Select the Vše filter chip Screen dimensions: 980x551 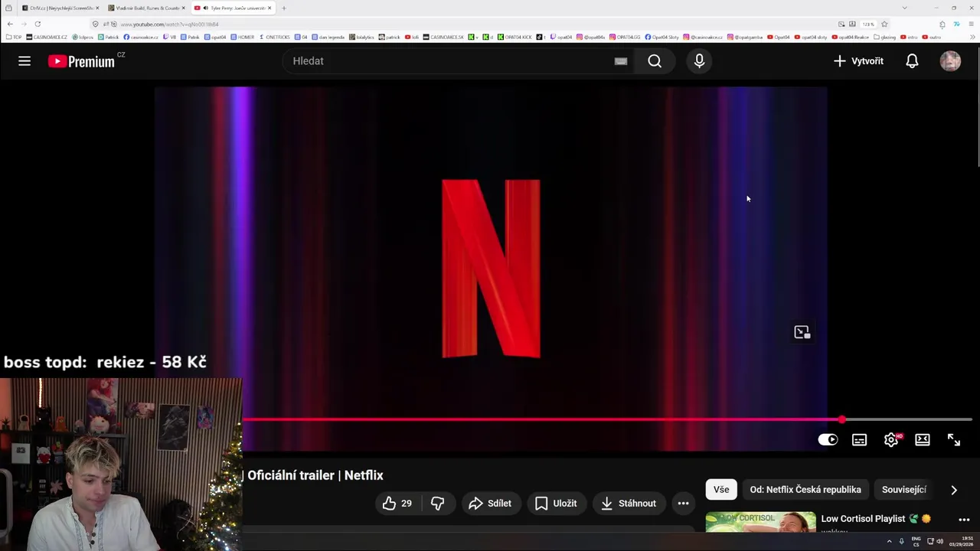(x=721, y=490)
